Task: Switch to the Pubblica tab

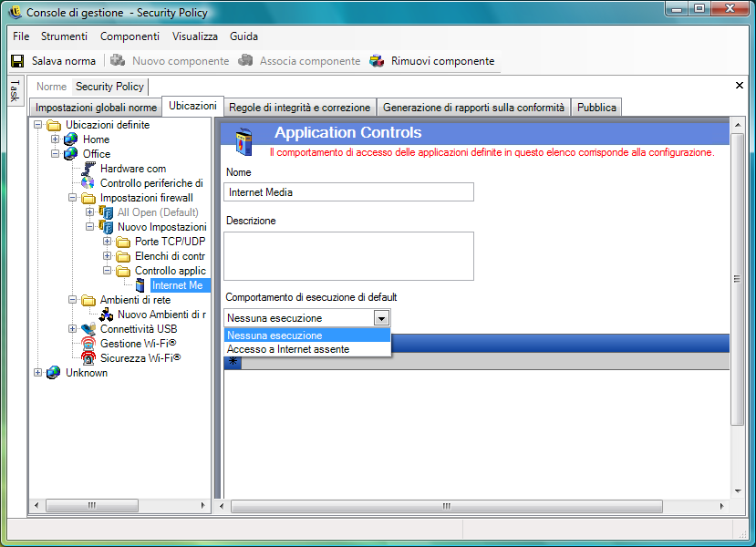Action: [x=596, y=108]
